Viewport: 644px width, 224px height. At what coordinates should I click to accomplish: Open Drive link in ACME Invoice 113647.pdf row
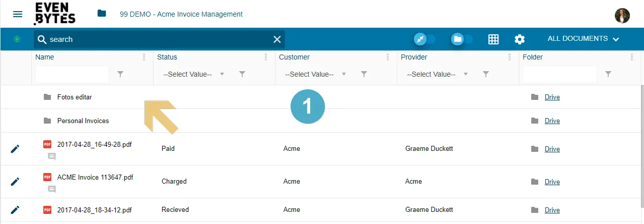coord(552,182)
